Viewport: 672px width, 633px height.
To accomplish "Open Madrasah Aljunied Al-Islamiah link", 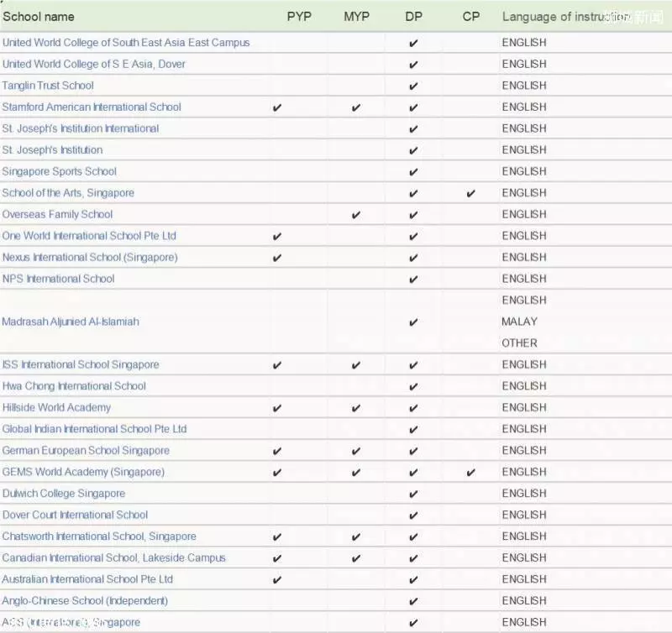I will click(71, 322).
